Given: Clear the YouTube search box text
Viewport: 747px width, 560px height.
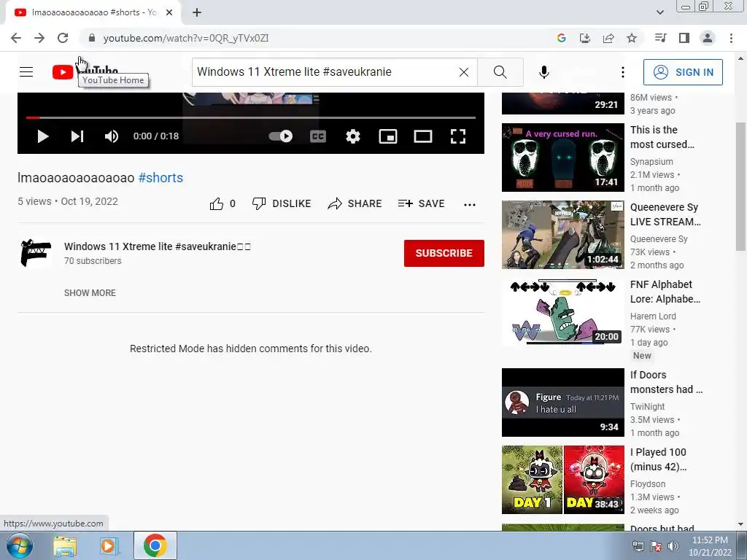Looking at the screenshot, I should [x=463, y=72].
